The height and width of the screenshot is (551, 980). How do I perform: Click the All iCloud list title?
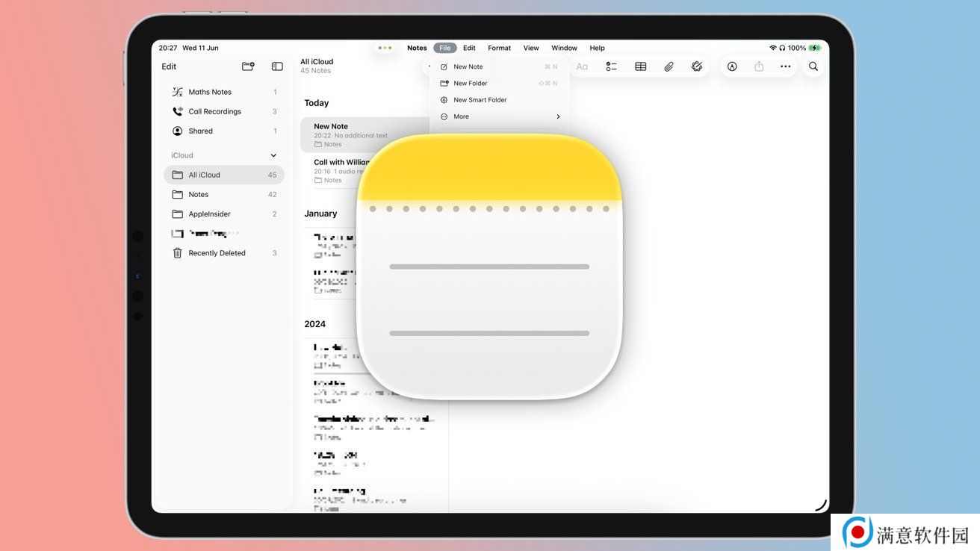(317, 62)
